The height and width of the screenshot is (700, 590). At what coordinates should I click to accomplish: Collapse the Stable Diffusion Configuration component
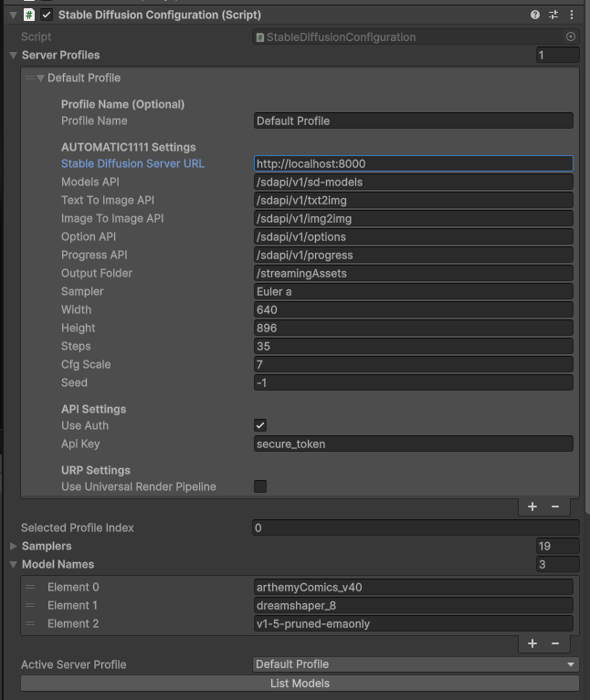click(x=13, y=16)
